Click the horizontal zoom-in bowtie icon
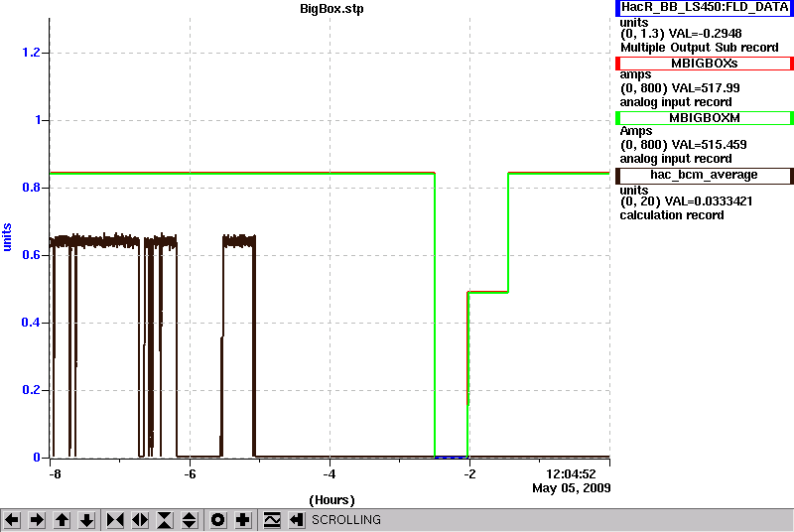Viewport: 794px width, 532px height. 115,520
